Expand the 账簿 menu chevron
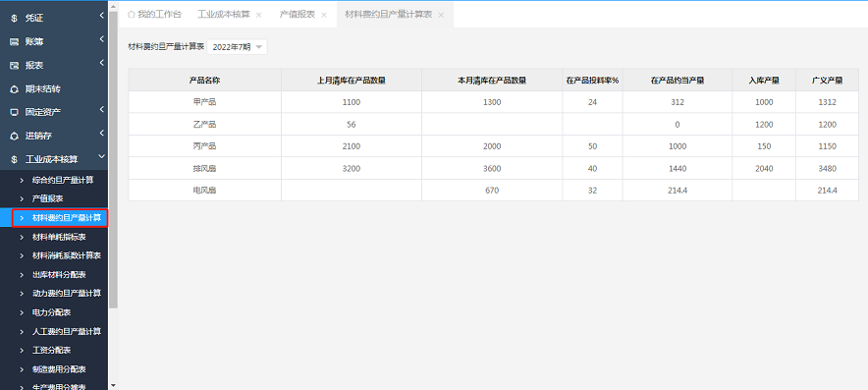The width and height of the screenshot is (868, 390). 101,39
